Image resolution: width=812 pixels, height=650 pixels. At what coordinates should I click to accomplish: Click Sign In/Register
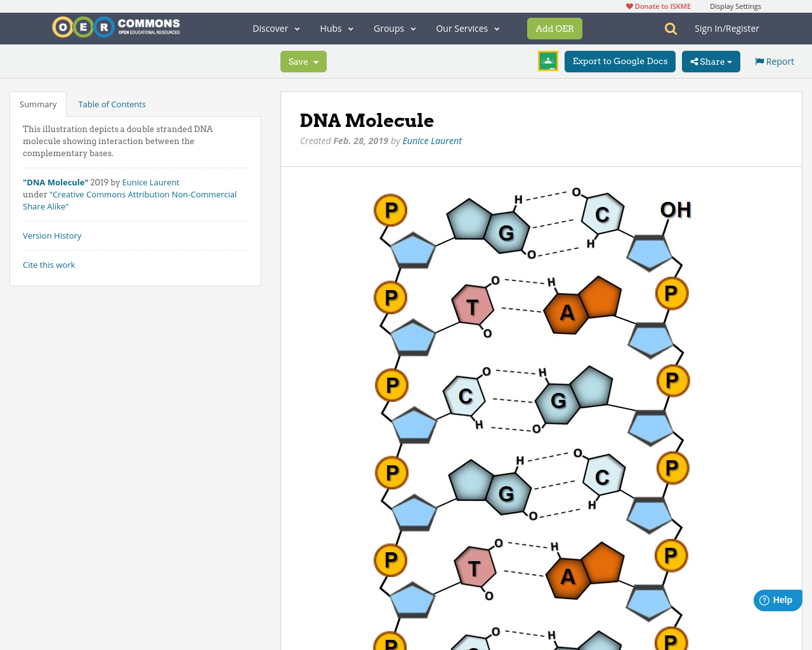727,28
